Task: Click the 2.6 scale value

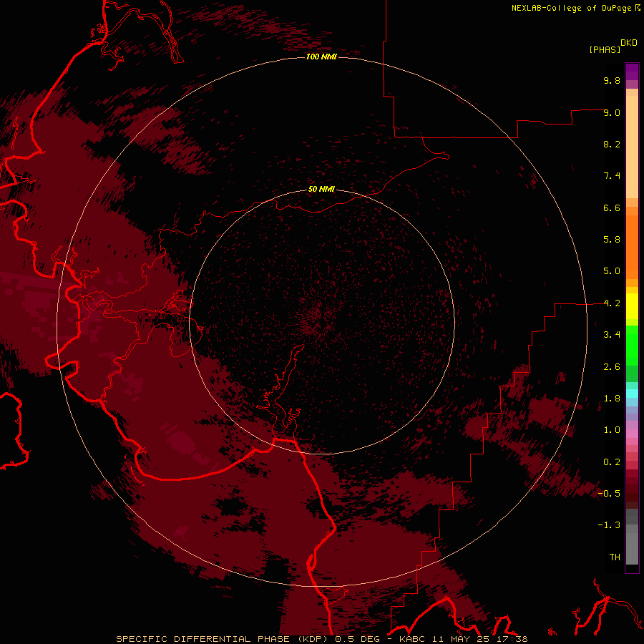Action: click(612, 367)
